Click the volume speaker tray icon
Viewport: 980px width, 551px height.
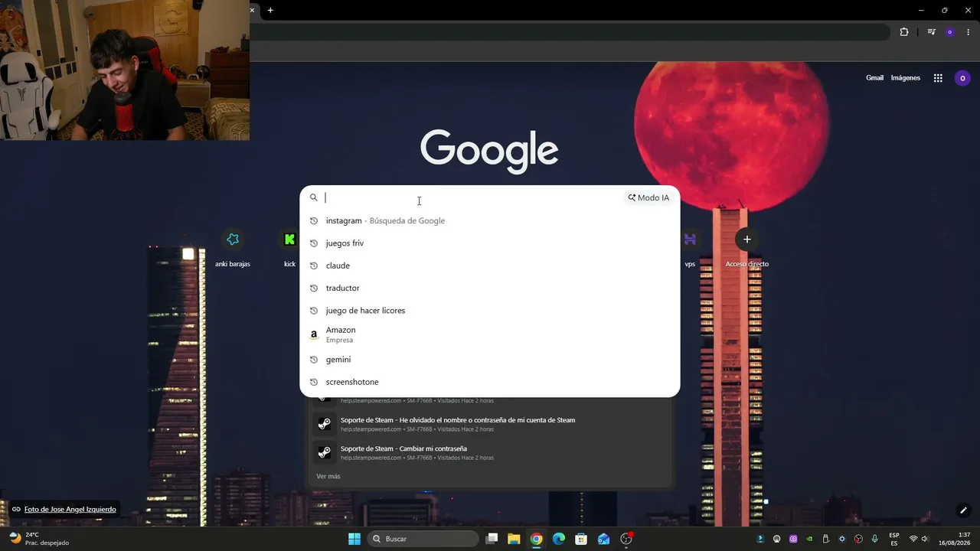[x=925, y=539]
